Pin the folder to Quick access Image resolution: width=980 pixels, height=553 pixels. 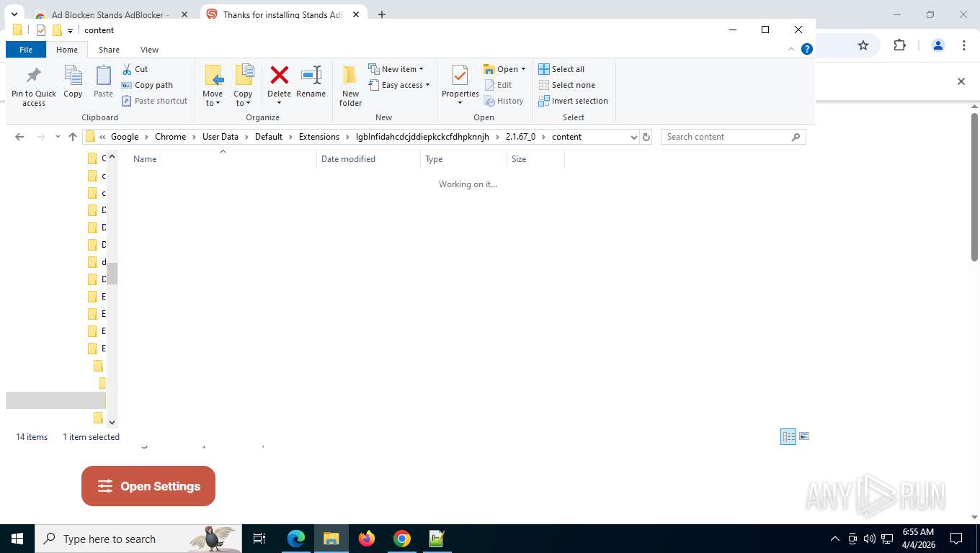[33, 86]
